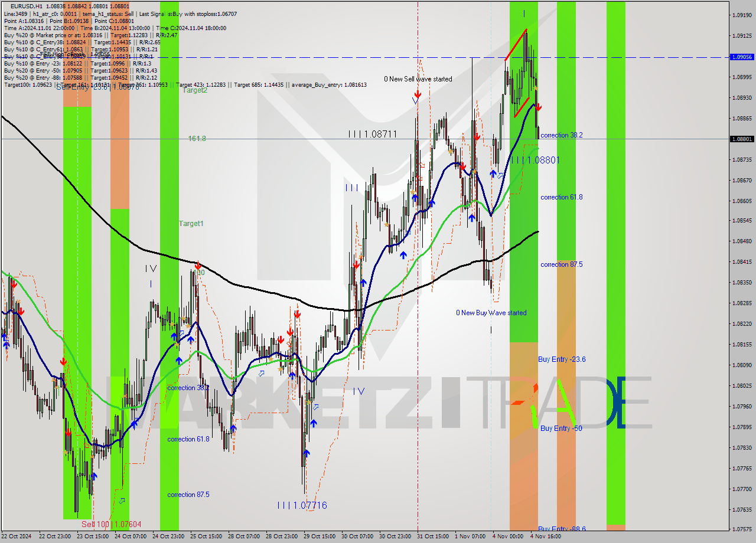Click the '0 New Buy Wave started' label

coord(491,313)
